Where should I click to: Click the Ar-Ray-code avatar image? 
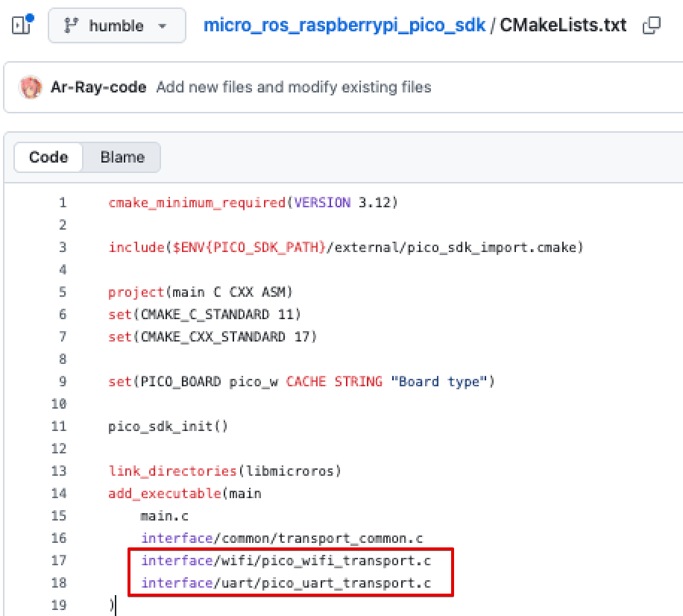[31, 87]
